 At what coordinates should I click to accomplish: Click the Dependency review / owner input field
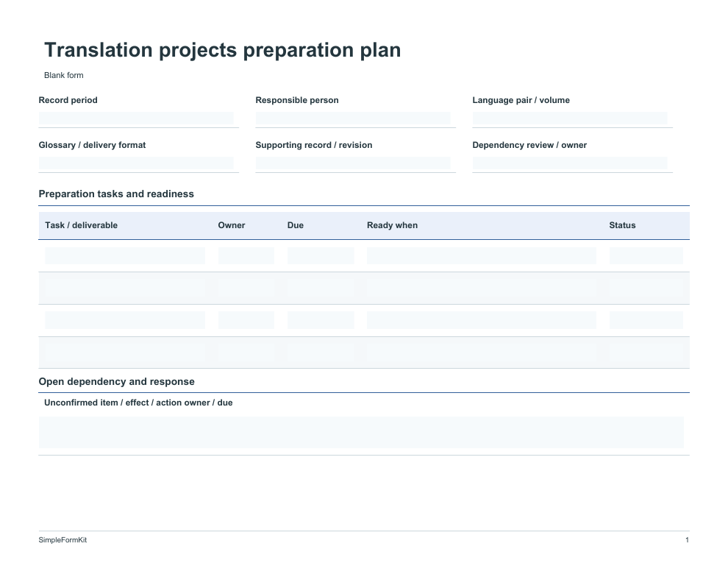(570, 163)
